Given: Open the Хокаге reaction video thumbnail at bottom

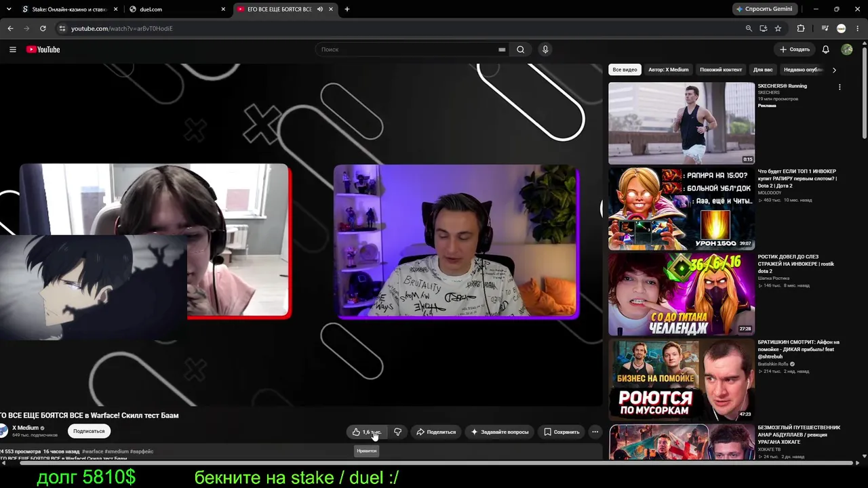Looking at the screenshot, I should (682, 442).
